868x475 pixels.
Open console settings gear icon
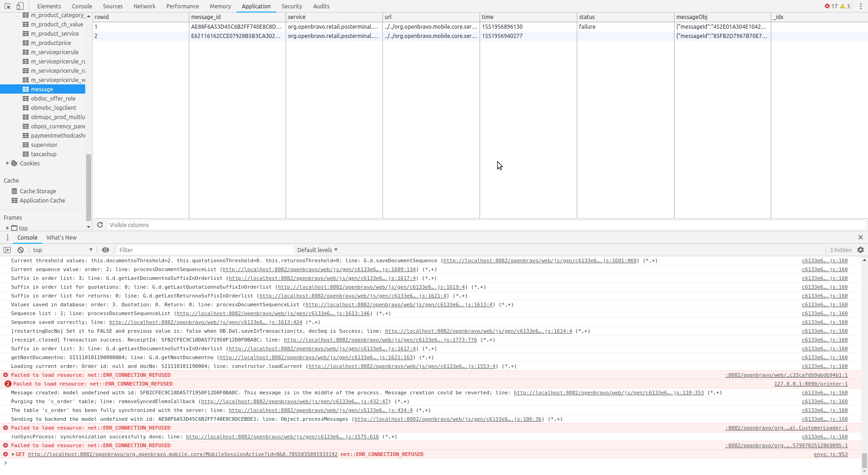point(861,250)
